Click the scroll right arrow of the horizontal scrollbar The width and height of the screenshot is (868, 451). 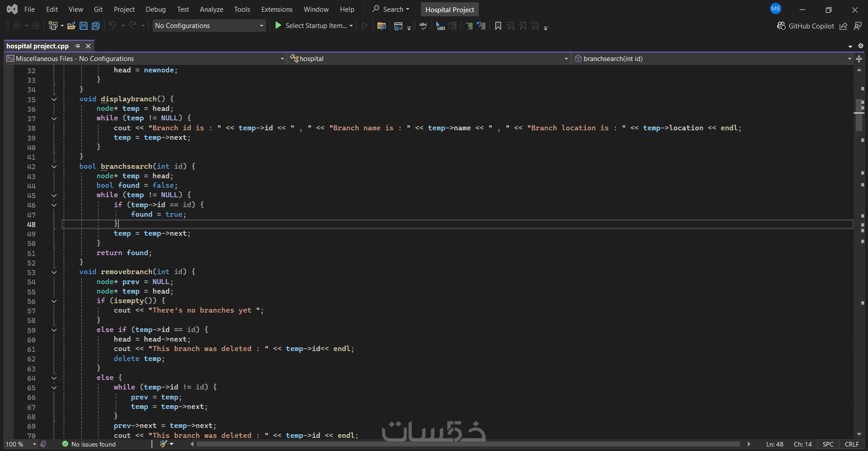(x=749, y=444)
